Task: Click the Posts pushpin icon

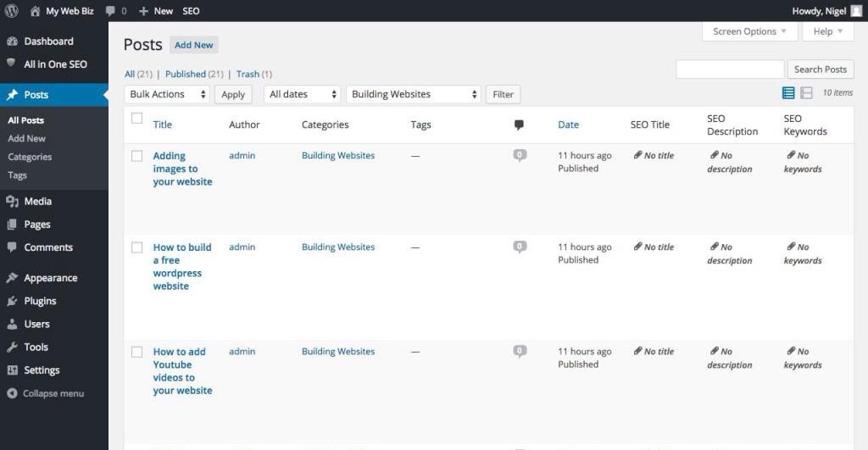Action: (12, 95)
